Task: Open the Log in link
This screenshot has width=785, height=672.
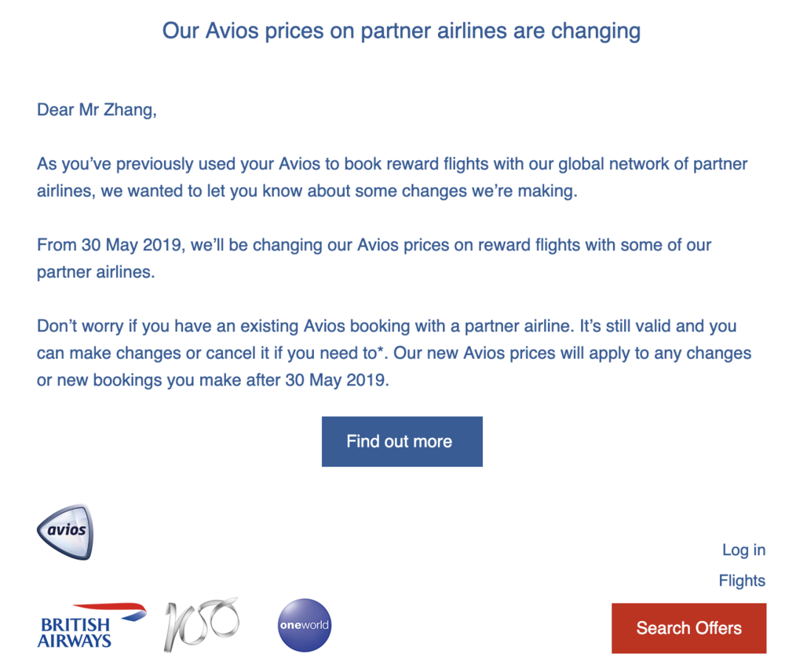Action: click(743, 550)
